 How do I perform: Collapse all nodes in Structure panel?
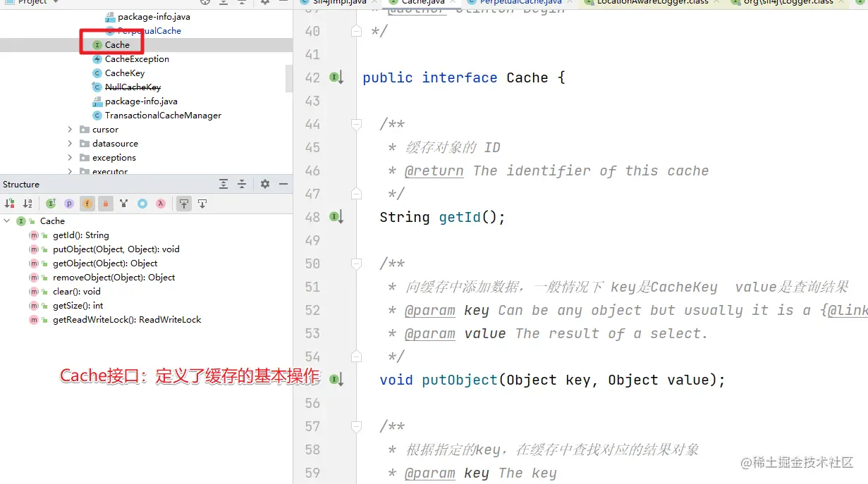point(242,184)
